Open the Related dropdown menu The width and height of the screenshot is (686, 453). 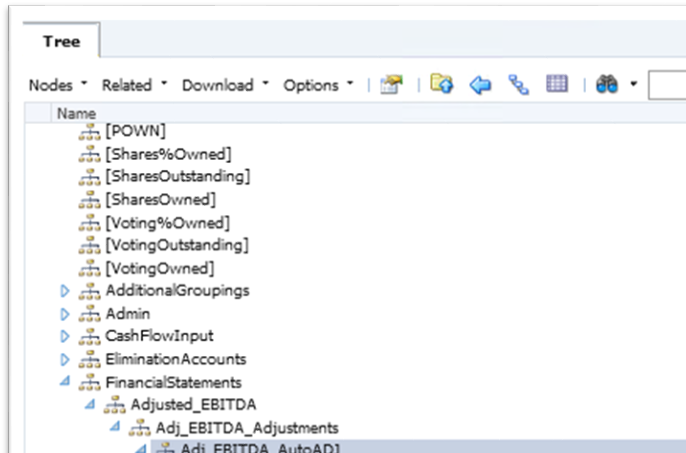(x=134, y=85)
